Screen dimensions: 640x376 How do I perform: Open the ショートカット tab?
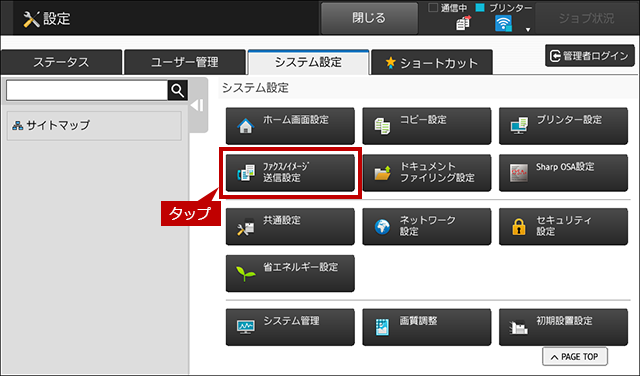pos(432,62)
